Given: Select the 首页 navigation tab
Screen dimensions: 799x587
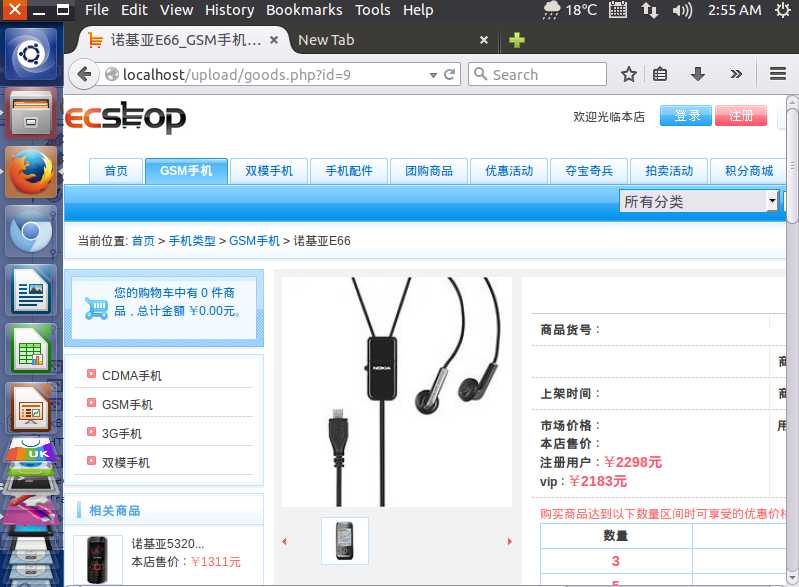Looking at the screenshot, I should 116,171.
